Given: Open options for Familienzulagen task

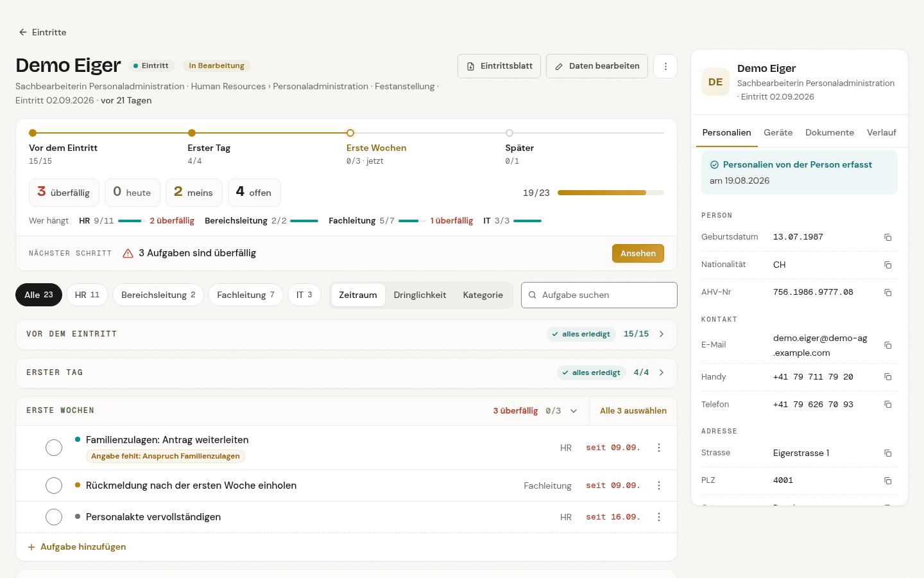Looking at the screenshot, I should coord(659,448).
